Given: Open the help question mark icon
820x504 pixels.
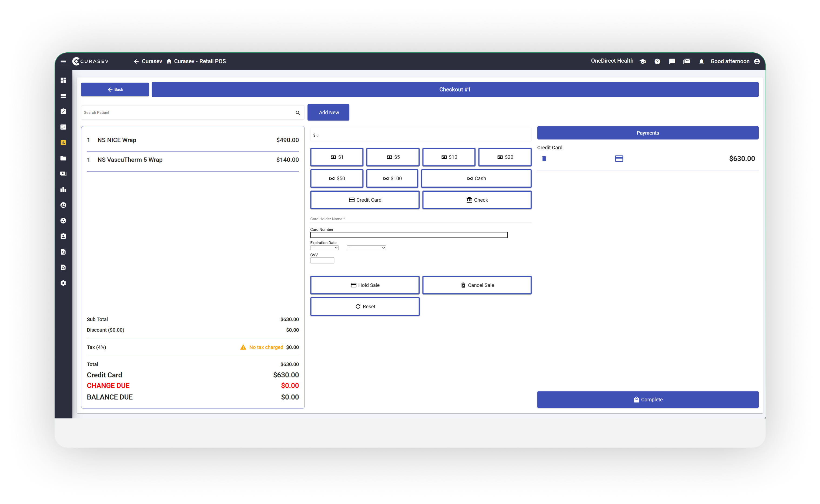Looking at the screenshot, I should [x=657, y=62].
